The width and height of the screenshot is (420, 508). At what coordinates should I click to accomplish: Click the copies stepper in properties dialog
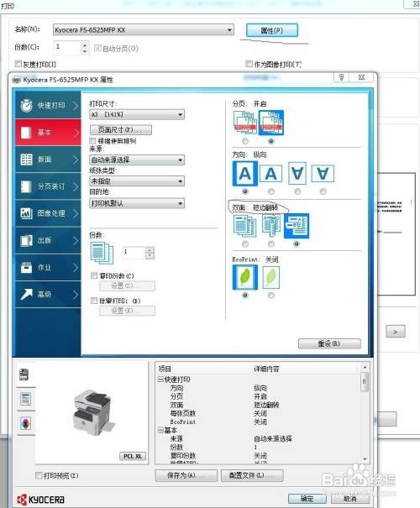(x=150, y=253)
